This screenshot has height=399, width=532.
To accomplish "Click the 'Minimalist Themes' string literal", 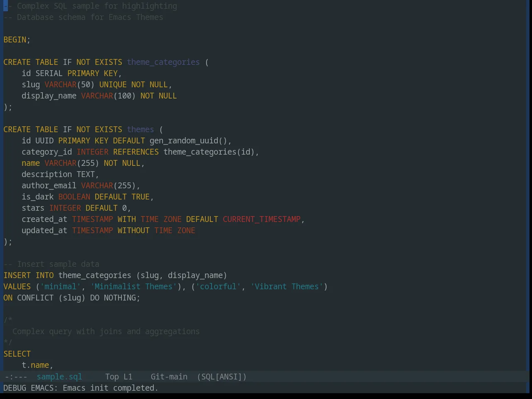I will click(133, 287).
